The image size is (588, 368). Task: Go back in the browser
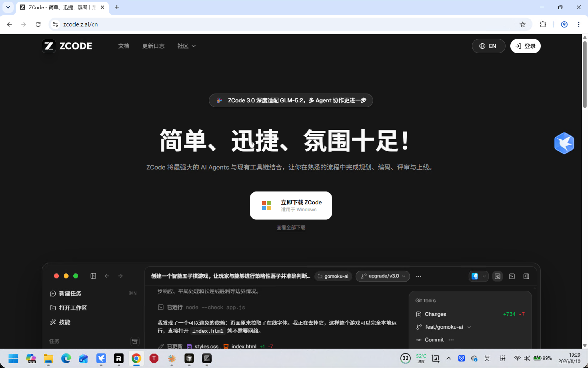tap(9, 24)
